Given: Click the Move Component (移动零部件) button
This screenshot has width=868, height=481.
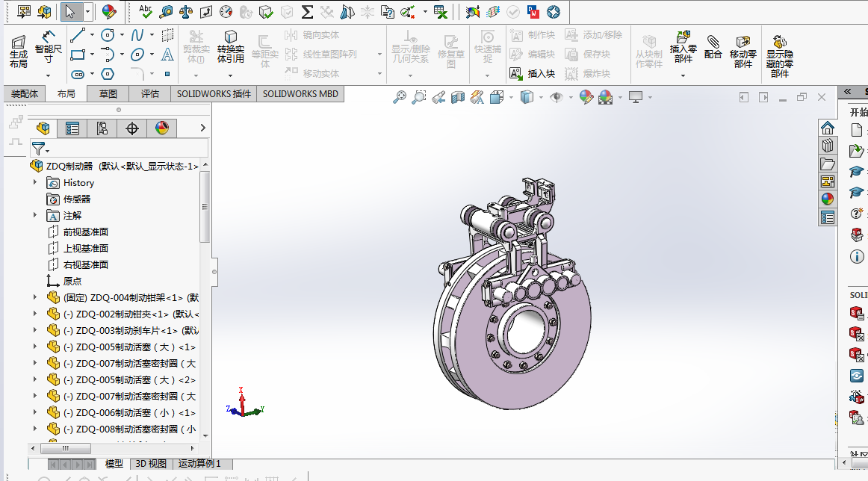Looking at the screenshot, I should click(x=743, y=49).
